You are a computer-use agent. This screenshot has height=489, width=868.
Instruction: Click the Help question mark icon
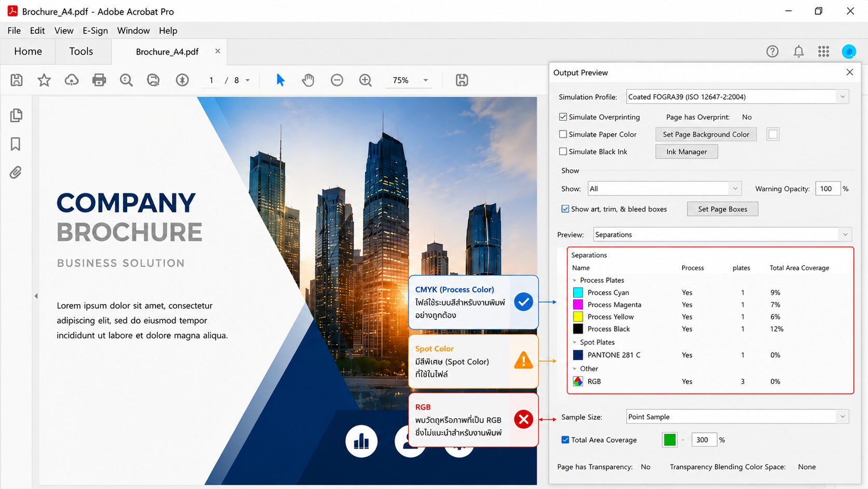click(x=772, y=51)
